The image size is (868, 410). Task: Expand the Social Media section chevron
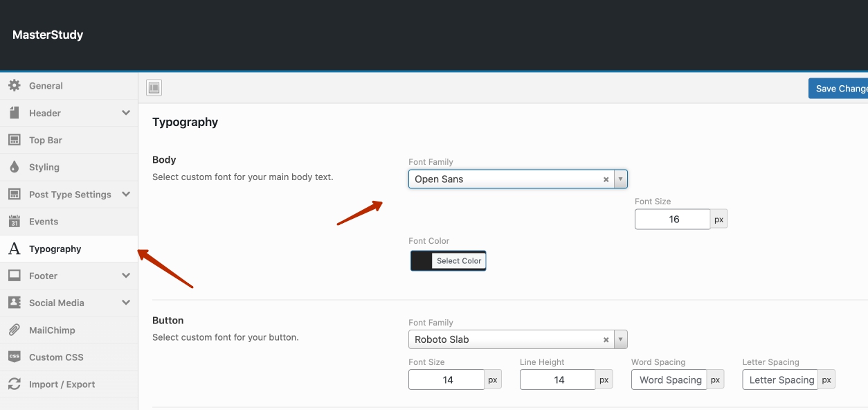[126, 303]
